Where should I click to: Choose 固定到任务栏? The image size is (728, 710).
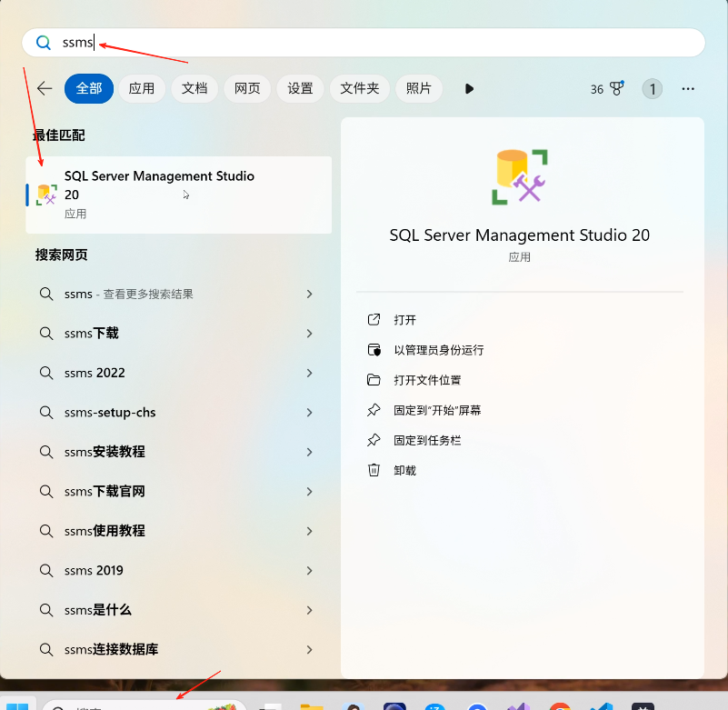pyautogui.click(x=427, y=441)
